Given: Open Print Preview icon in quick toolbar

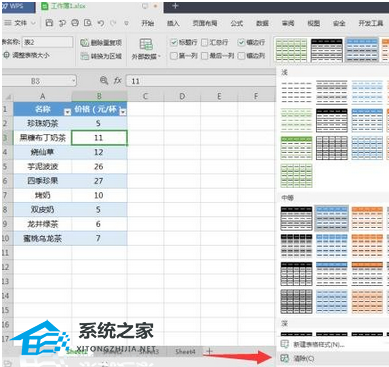Looking at the screenshot, I should tap(88, 23).
